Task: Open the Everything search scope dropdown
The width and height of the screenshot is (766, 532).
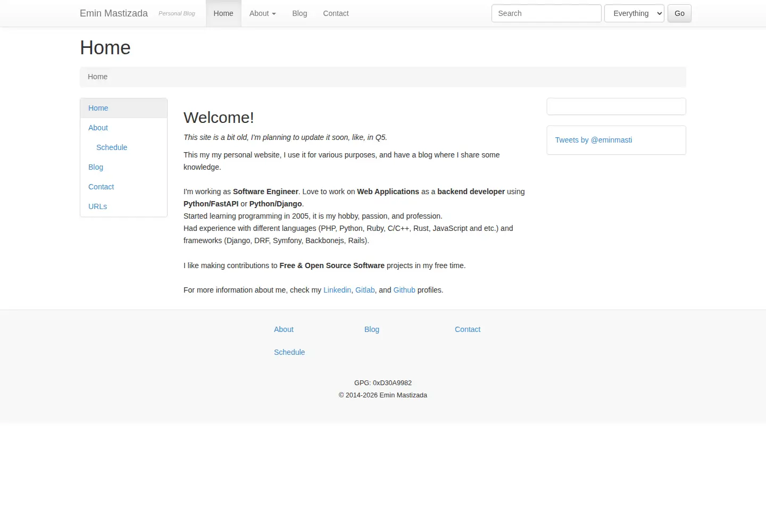Action: 634,13
